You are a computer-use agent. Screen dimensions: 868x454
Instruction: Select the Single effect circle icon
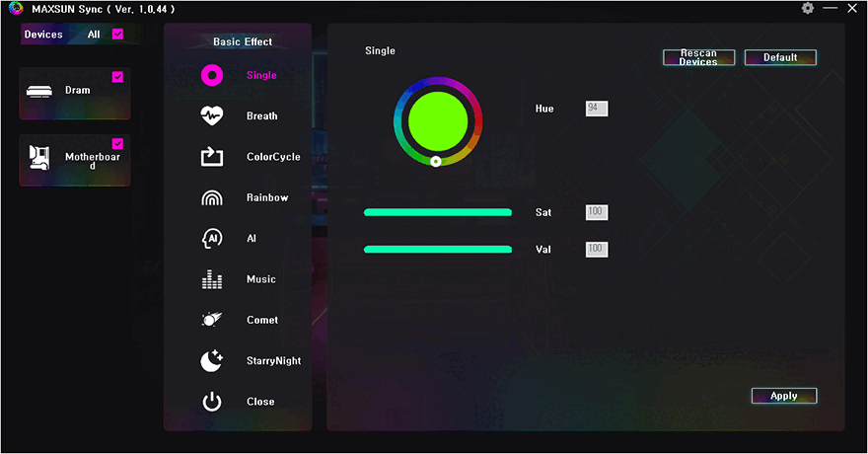click(212, 75)
